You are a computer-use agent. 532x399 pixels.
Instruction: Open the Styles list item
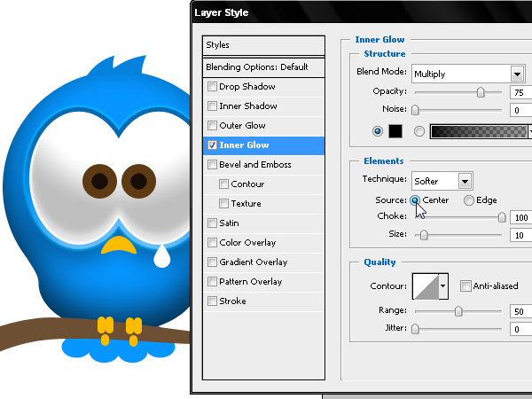[x=263, y=45]
